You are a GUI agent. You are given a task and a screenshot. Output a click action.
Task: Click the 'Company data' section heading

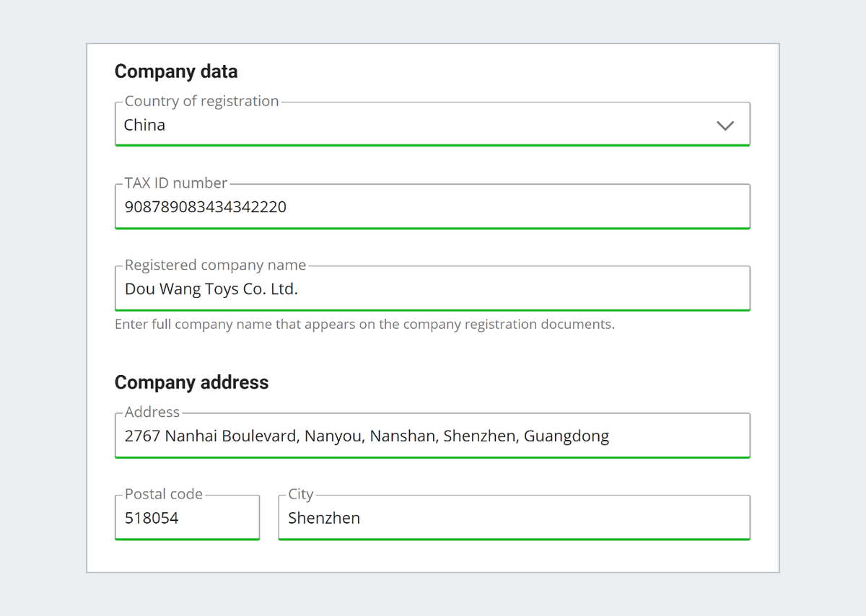tap(176, 71)
